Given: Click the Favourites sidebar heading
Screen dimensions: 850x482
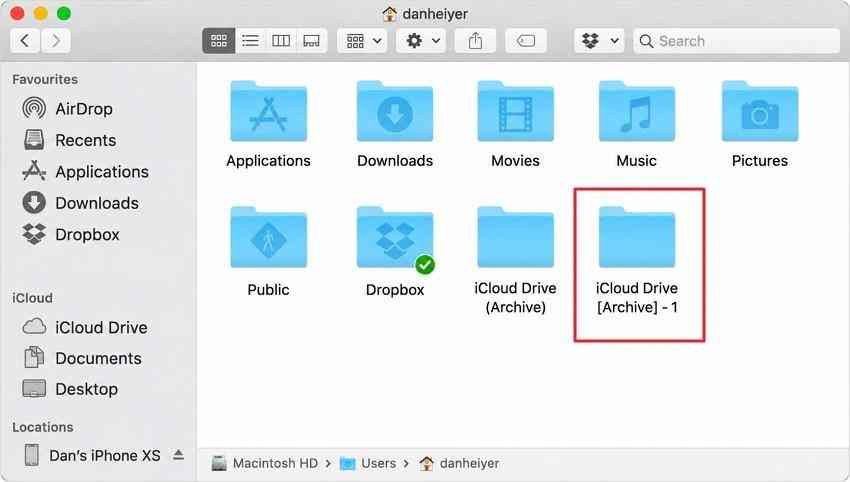Looking at the screenshot, I should (x=45, y=79).
